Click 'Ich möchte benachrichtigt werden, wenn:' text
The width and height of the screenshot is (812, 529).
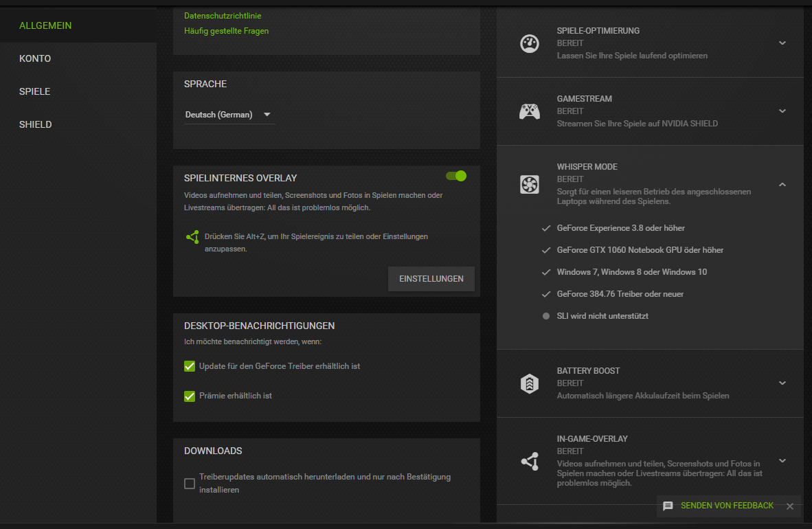point(253,342)
